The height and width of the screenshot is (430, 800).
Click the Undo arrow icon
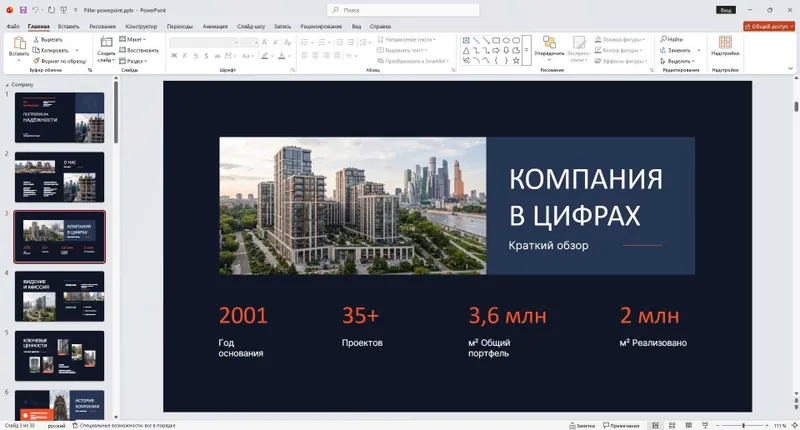[36, 10]
